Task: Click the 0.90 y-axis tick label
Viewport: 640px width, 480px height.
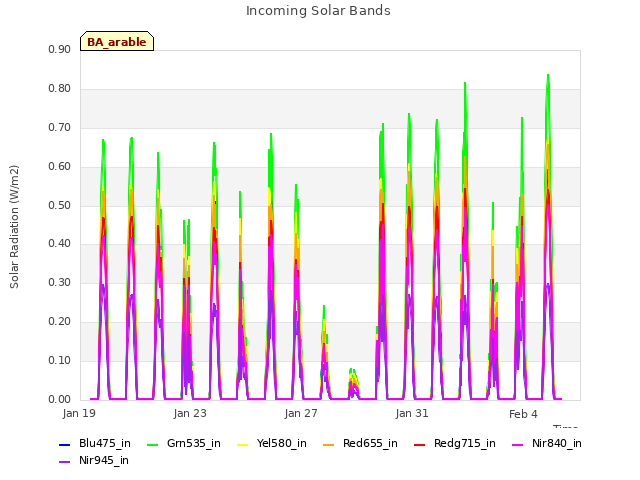Action: [x=60, y=50]
